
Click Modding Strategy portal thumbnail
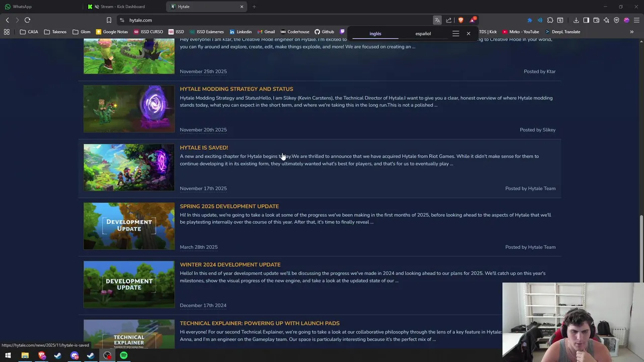tap(129, 109)
